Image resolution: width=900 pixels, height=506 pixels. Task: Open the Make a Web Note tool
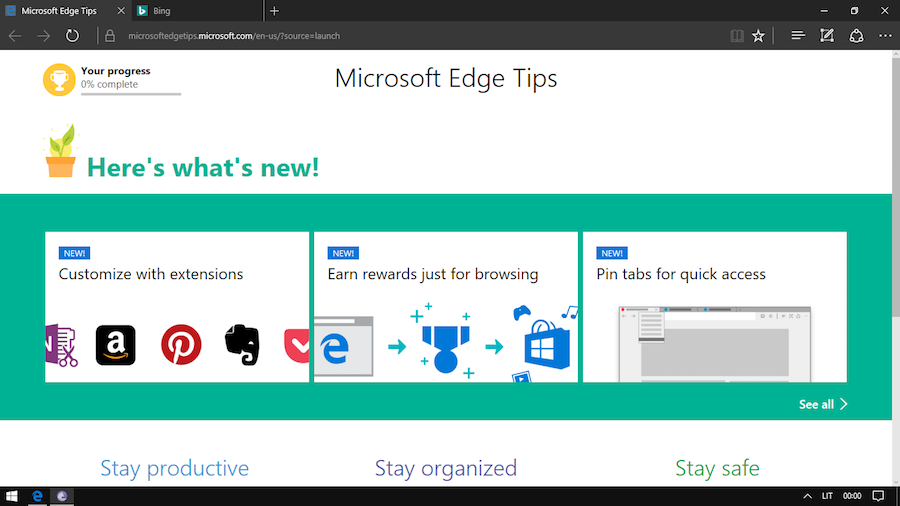point(827,36)
